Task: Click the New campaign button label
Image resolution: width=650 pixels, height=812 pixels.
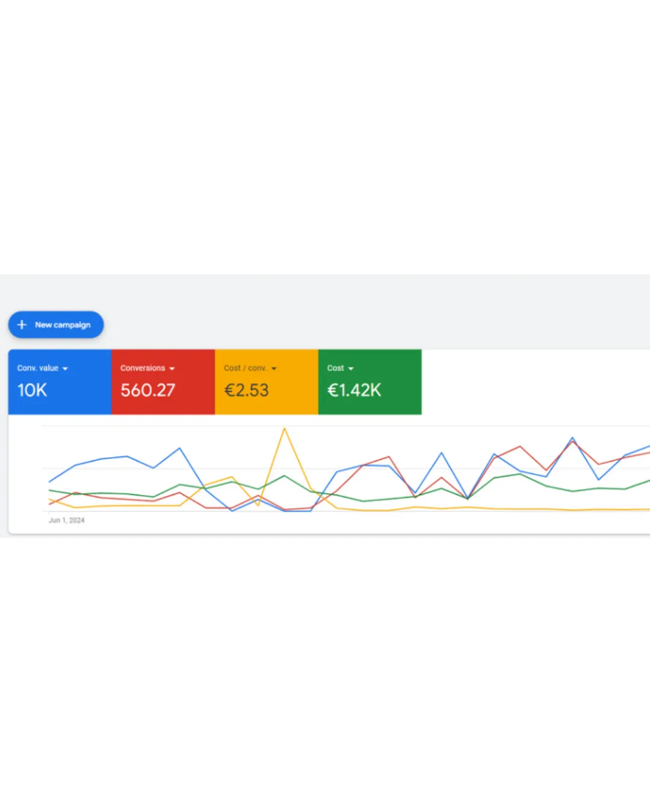Action: [x=63, y=325]
